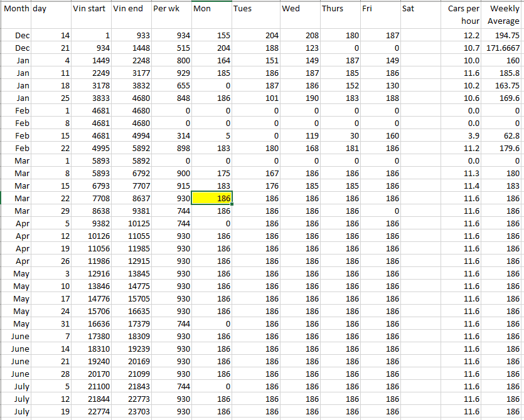Click the Tues cell containing 101
Viewport: 524px width, 420px height.
click(255, 98)
